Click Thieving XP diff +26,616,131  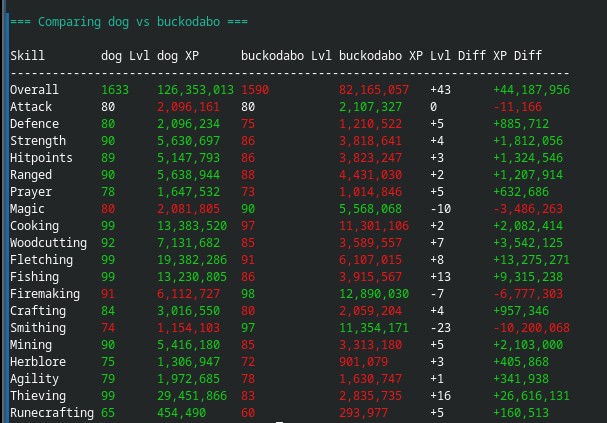532,396
